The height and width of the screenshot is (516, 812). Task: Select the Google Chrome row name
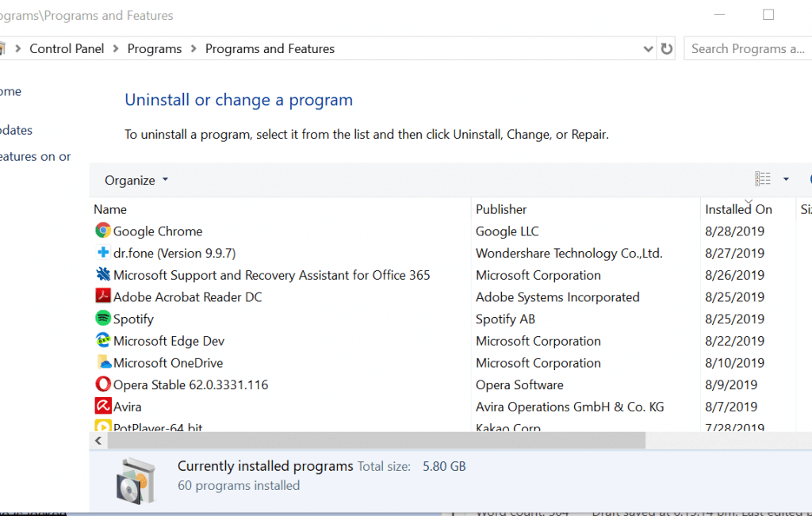point(158,231)
